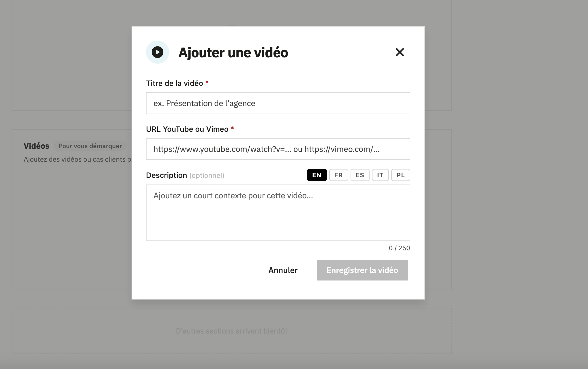
Task: Click the URL YouTube ou Vimeo label
Action: (190, 129)
